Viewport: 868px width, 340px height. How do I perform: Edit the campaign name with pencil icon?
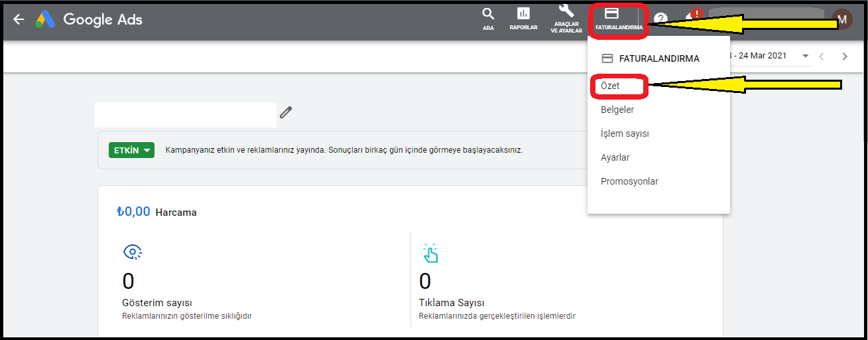pos(286,112)
